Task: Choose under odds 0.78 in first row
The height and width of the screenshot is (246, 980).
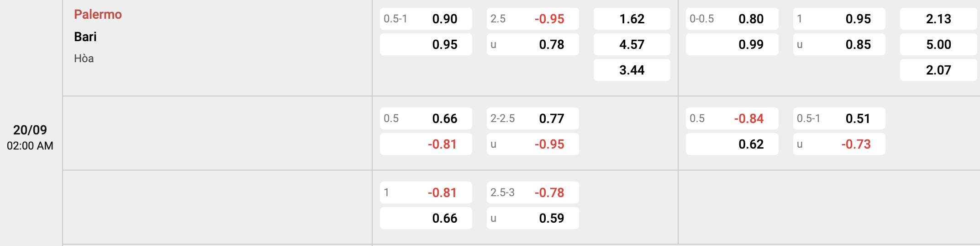Action: tap(533, 44)
